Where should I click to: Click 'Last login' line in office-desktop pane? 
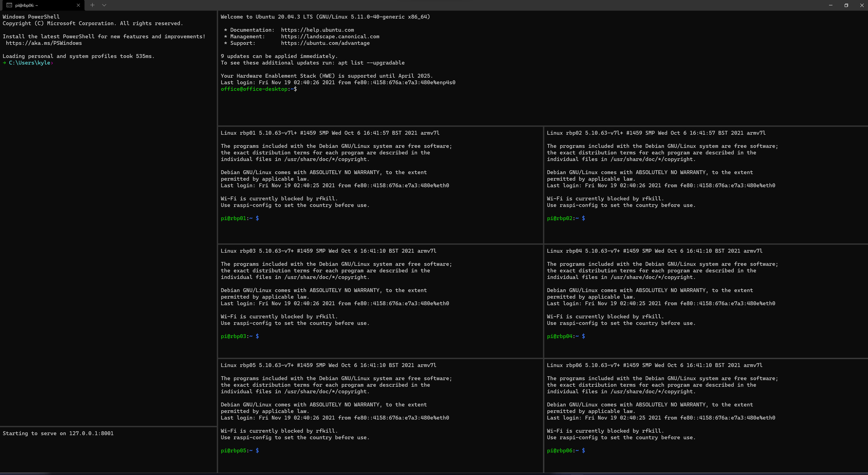coord(338,83)
